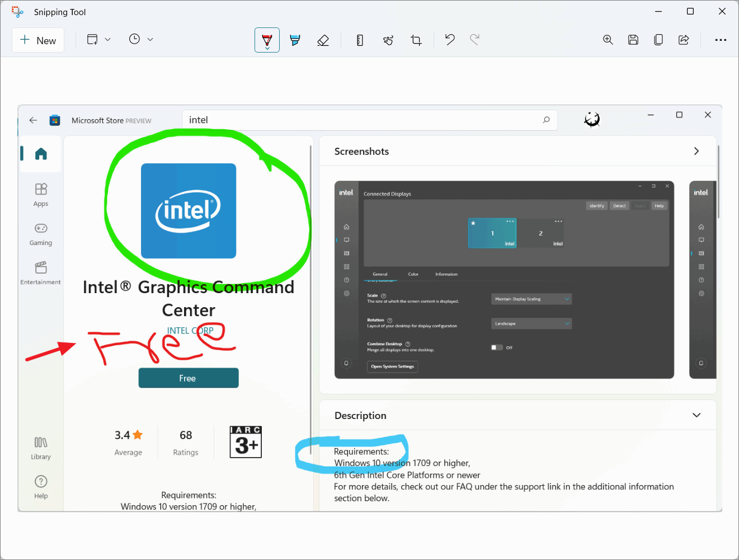Expand the Screenshots section chevron
739x560 pixels.
[x=696, y=151]
